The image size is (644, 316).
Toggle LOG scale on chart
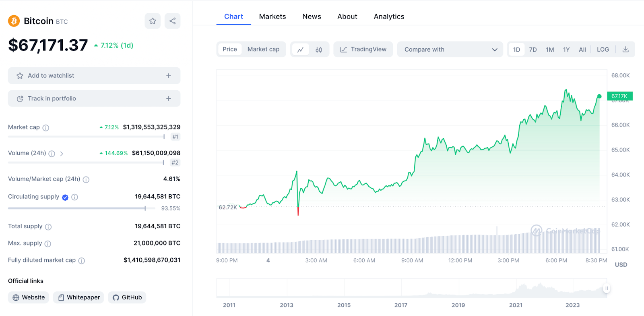coord(603,50)
